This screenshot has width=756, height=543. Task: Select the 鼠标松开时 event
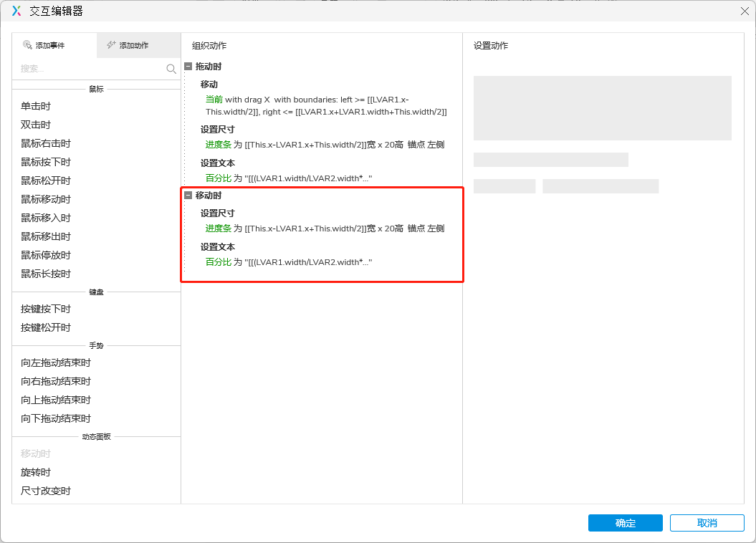point(46,181)
